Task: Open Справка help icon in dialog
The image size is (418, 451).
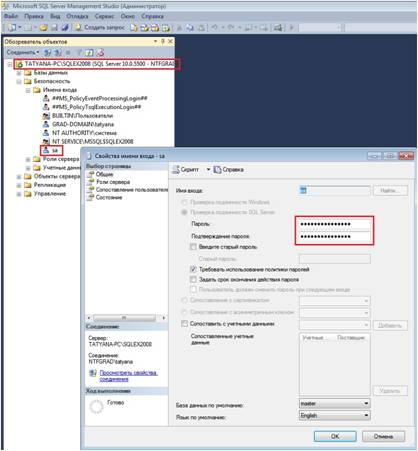Action: click(217, 170)
